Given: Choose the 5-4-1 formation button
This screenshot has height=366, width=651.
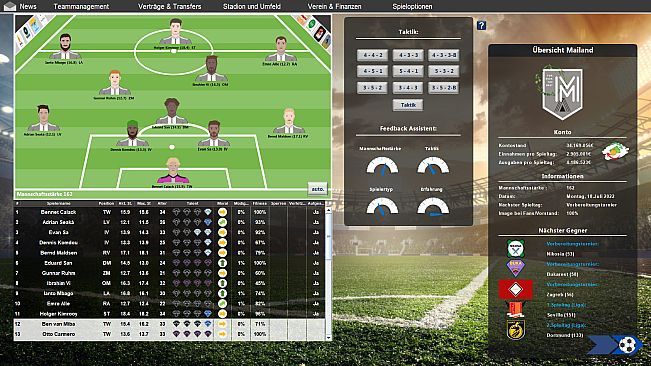Looking at the screenshot, I should (408, 71).
